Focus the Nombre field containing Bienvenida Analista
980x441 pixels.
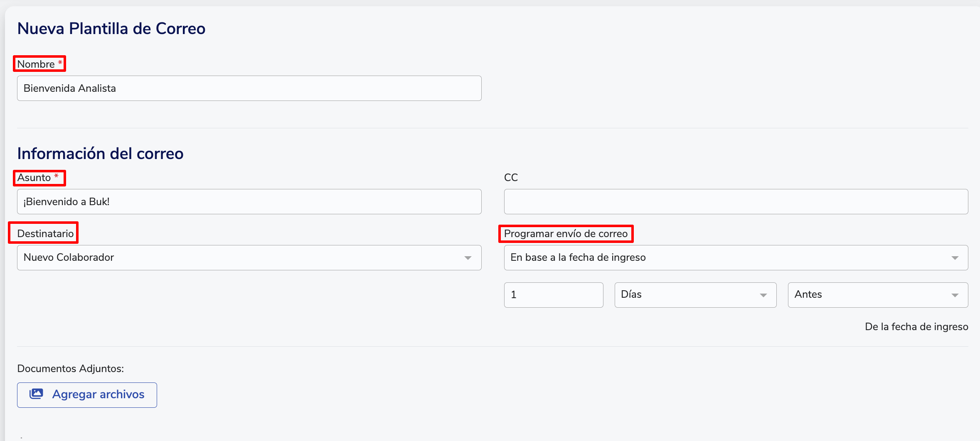point(249,88)
